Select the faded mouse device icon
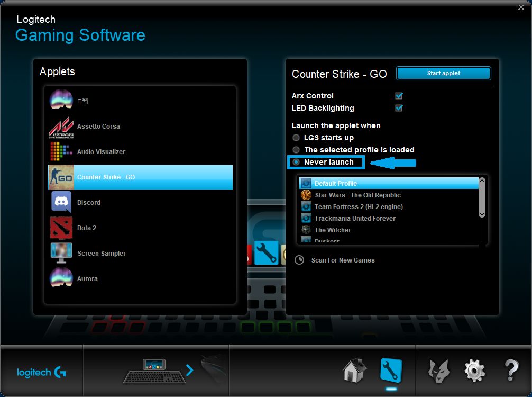532x397 pixels. click(x=214, y=368)
